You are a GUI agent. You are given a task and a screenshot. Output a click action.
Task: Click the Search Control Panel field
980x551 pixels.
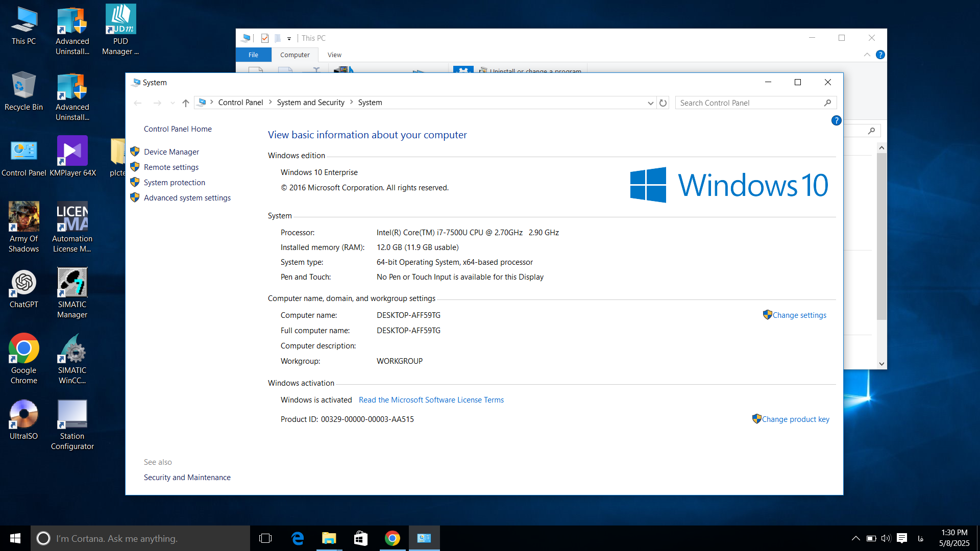[x=755, y=103]
